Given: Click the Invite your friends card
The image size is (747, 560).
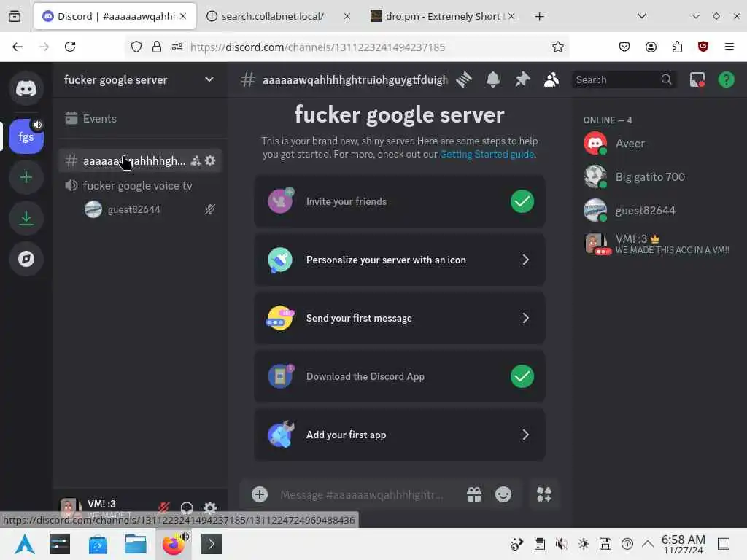Looking at the screenshot, I should click(400, 201).
